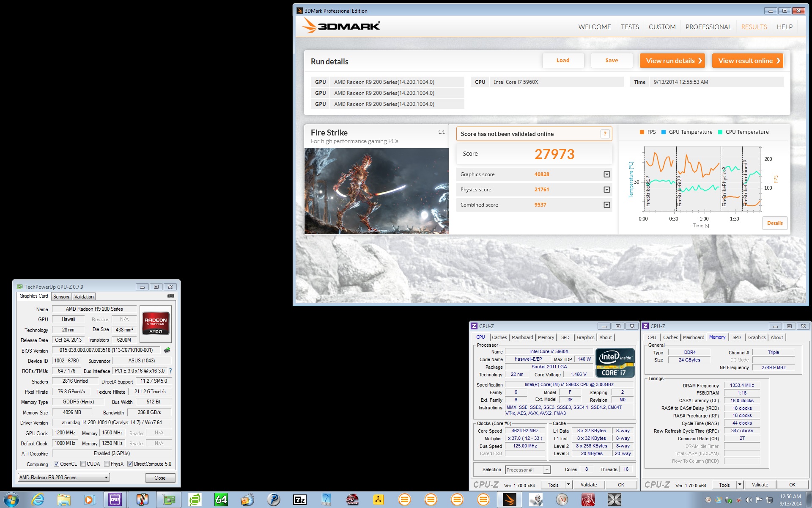Expand the Physics score details arrow

coord(607,190)
